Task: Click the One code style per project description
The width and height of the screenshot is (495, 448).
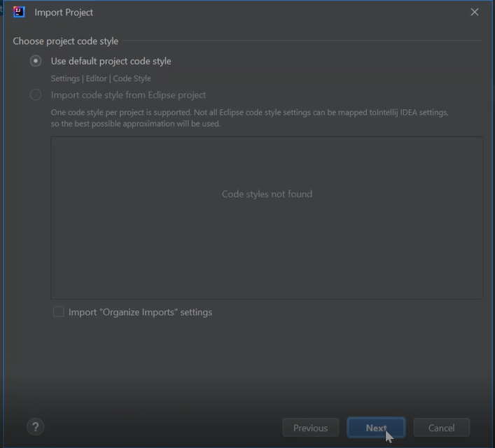Action: 249,118
